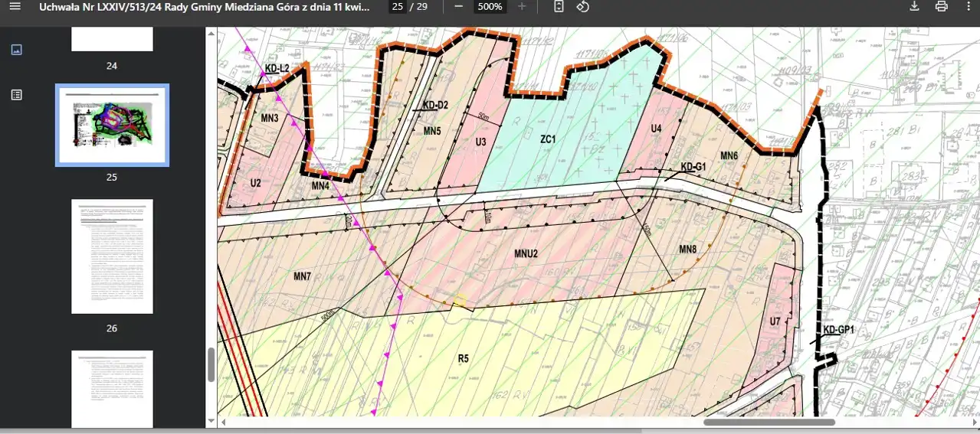Viewport: 980px width, 434px height.
Task: Click the partially visible thumbnail below page 26
Action: [x=112, y=389]
